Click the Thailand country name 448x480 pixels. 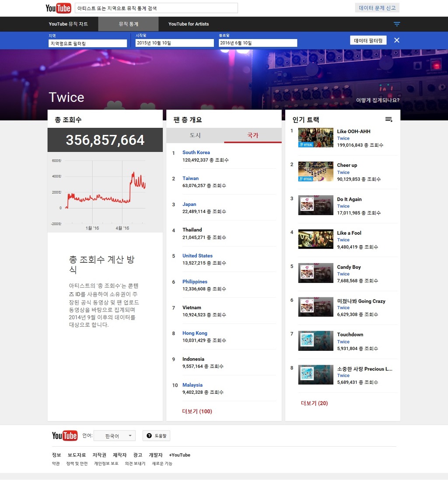click(x=192, y=230)
